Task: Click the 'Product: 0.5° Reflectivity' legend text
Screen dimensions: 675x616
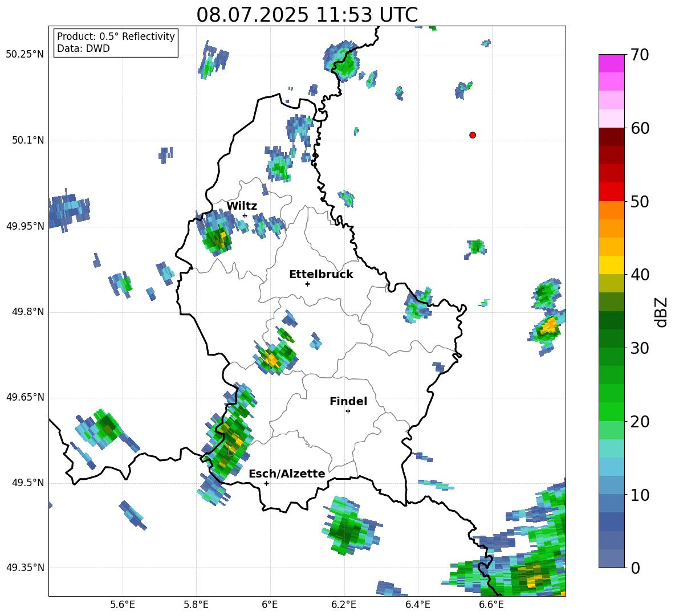Action: point(116,36)
